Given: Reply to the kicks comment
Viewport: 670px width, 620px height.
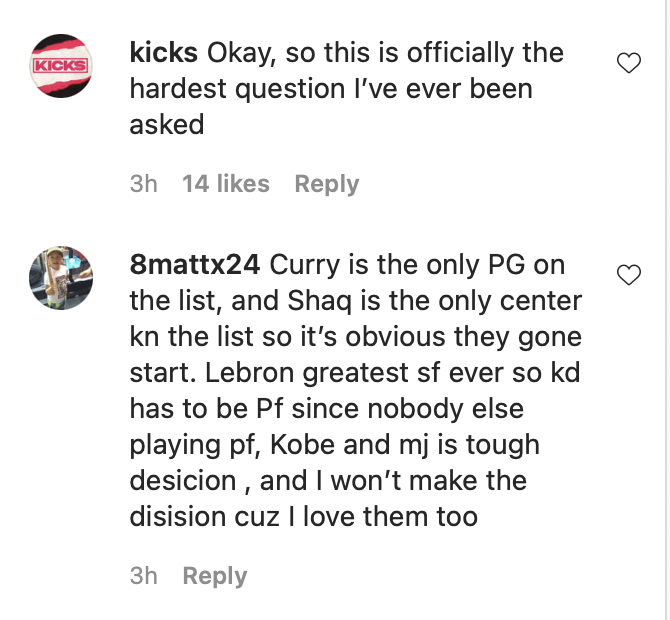Looking at the screenshot, I should [x=326, y=184].
